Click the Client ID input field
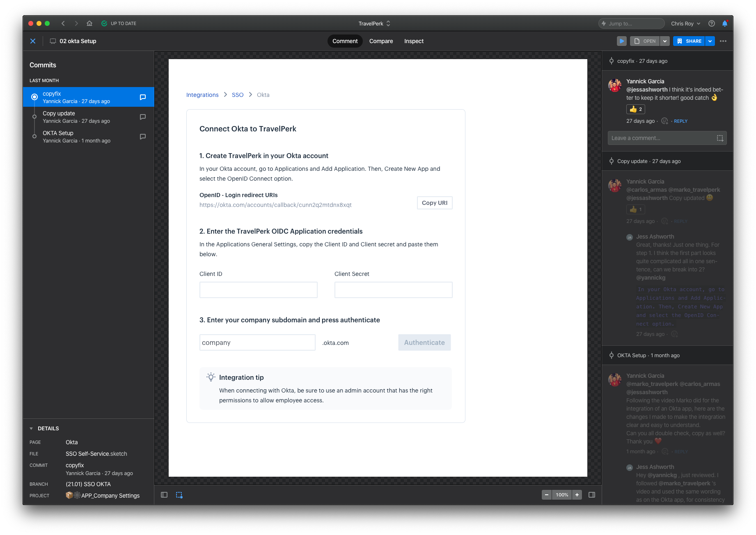 [259, 290]
